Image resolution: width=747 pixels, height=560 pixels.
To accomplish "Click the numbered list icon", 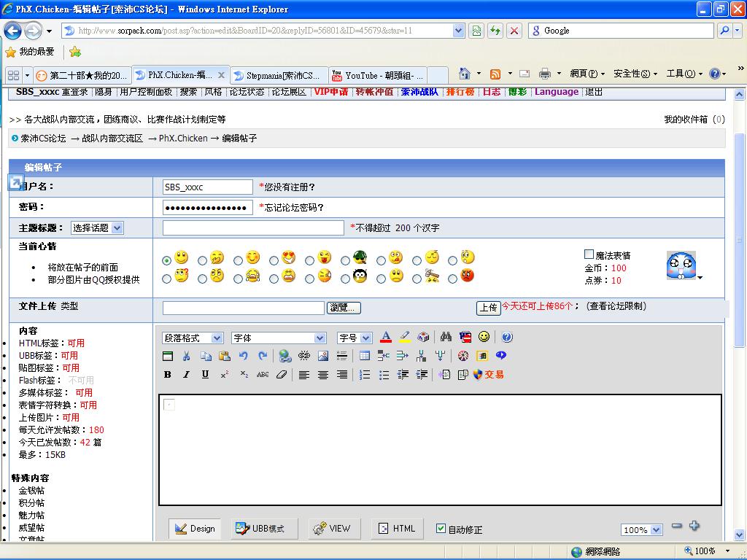I will click(365, 375).
